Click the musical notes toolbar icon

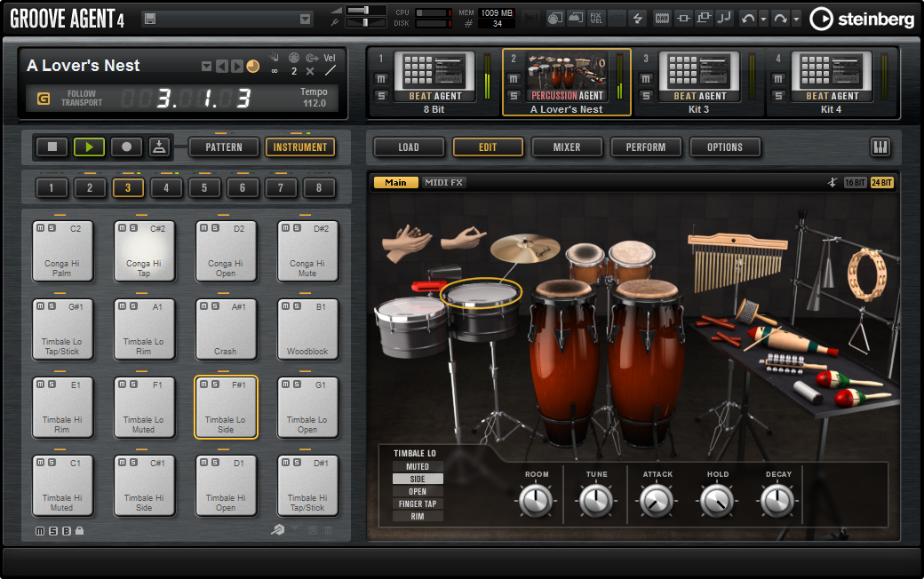(723, 19)
